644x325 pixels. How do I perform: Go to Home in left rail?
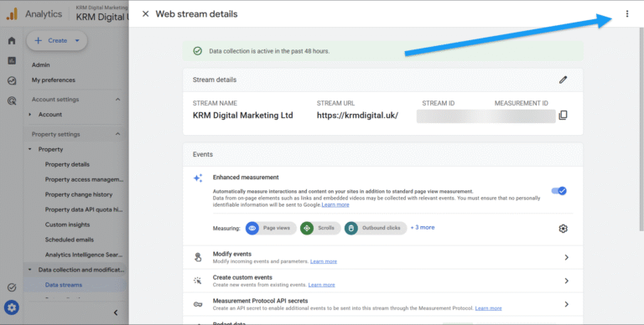click(x=12, y=40)
